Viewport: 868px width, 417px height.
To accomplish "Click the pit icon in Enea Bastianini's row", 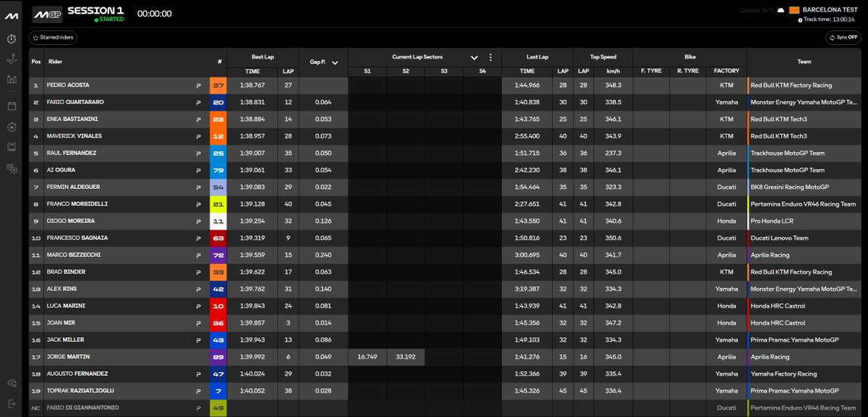I will 198,119.
